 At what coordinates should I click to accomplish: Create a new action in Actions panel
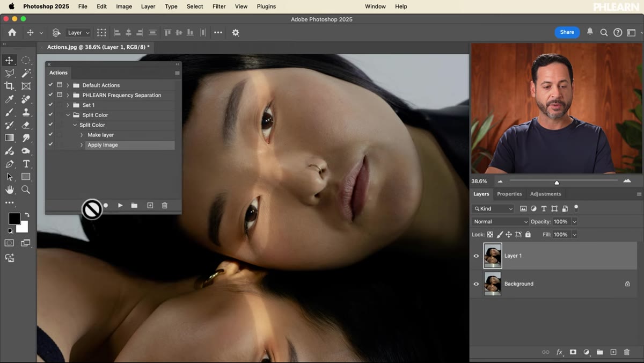click(x=150, y=205)
